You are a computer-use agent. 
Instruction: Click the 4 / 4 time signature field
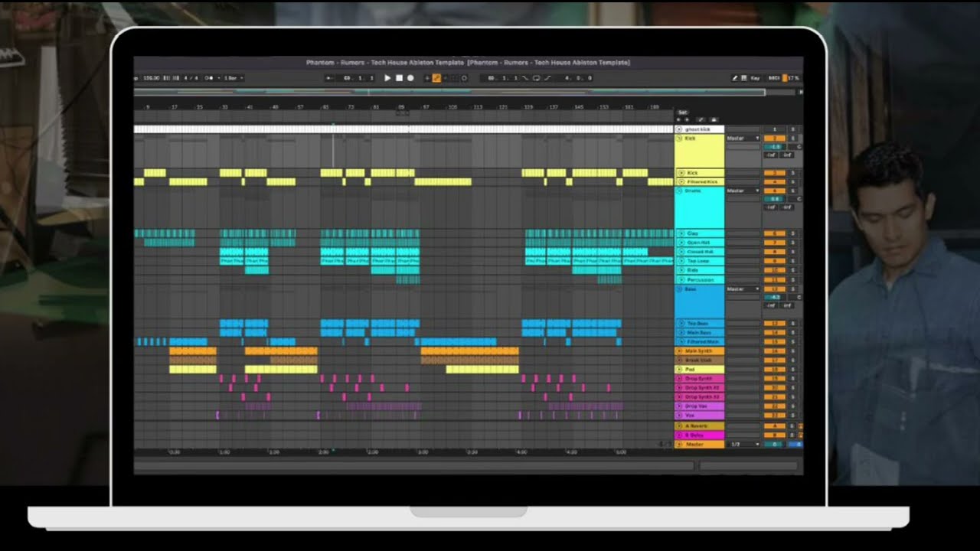coord(191,78)
